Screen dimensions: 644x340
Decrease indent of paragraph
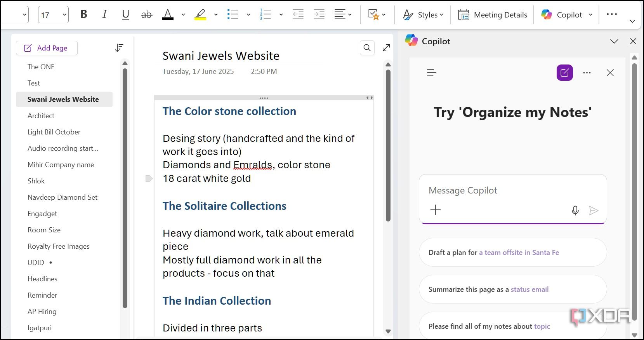point(298,14)
